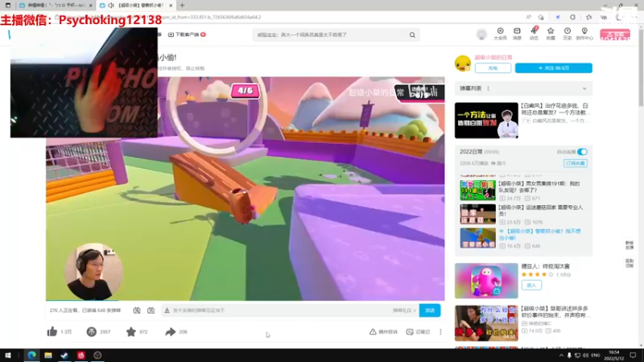Viewport: 644px width, 362px height.
Task: Click the yellow duck uploader avatar
Action: coord(463,64)
